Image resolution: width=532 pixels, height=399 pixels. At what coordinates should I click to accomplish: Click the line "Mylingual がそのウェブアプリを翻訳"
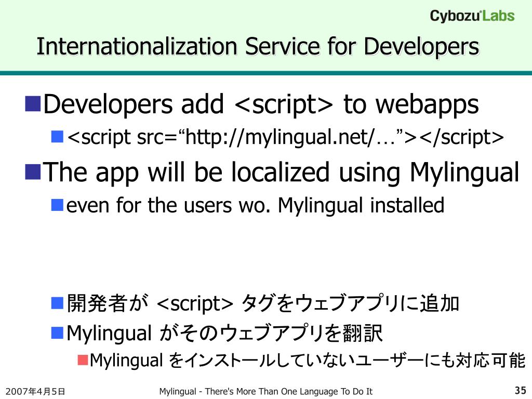click(224, 333)
